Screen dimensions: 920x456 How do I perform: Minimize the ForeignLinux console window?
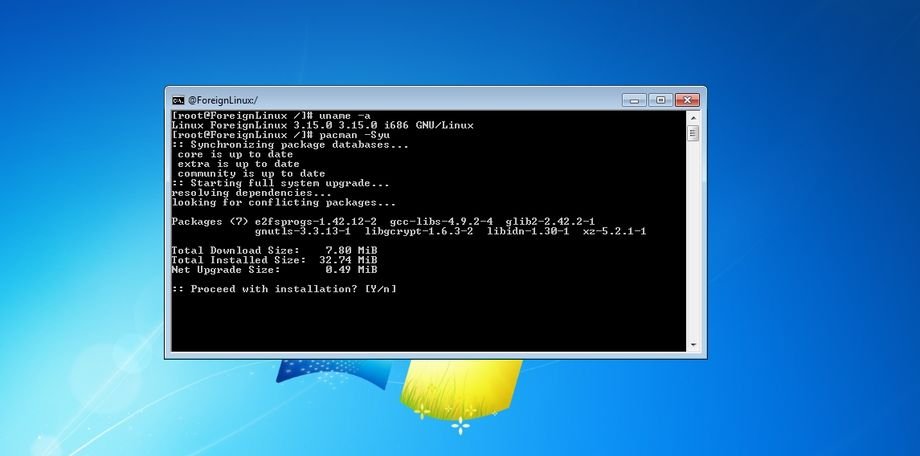tap(635, 100)
